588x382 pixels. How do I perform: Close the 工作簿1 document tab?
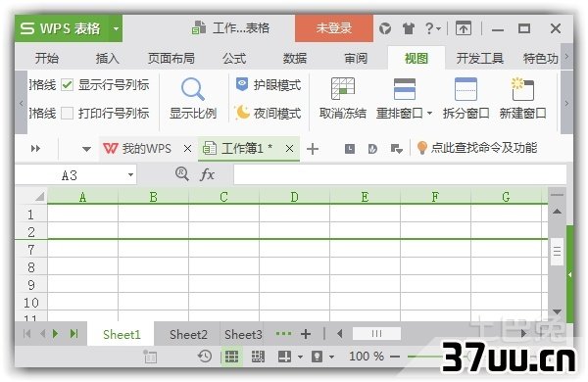point(289,149)
